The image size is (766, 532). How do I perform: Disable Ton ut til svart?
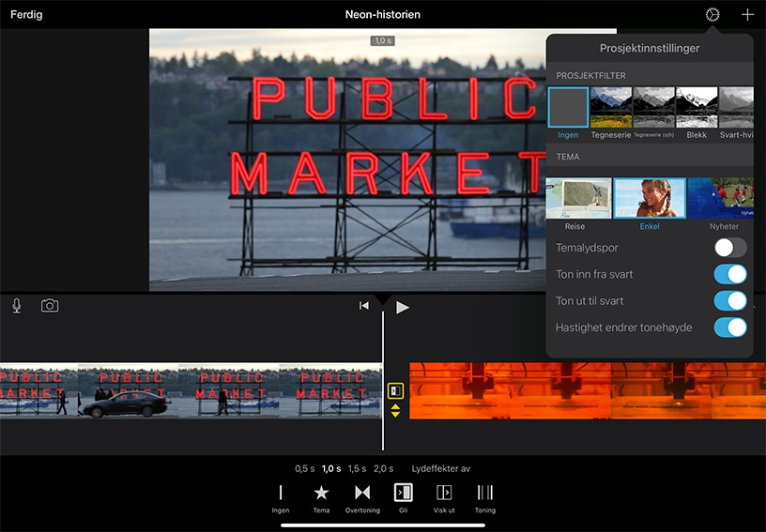click(730, 301)
